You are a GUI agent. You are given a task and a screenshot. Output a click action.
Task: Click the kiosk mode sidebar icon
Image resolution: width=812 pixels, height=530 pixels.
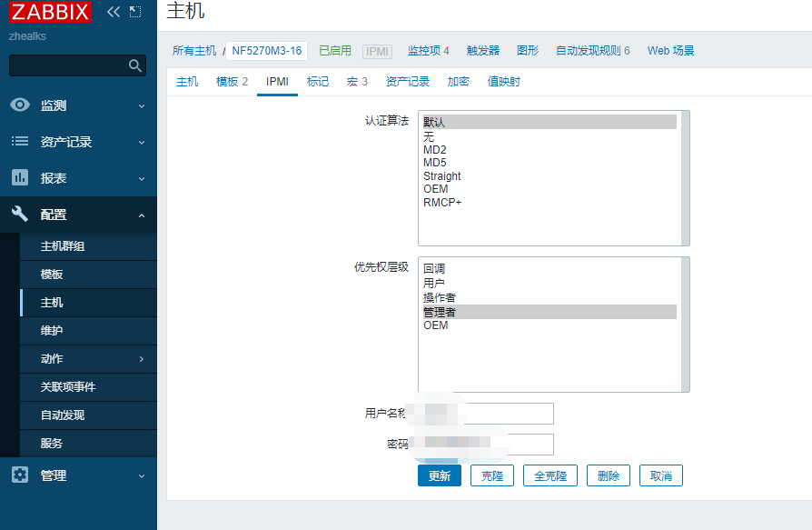(x=135, y=12)
